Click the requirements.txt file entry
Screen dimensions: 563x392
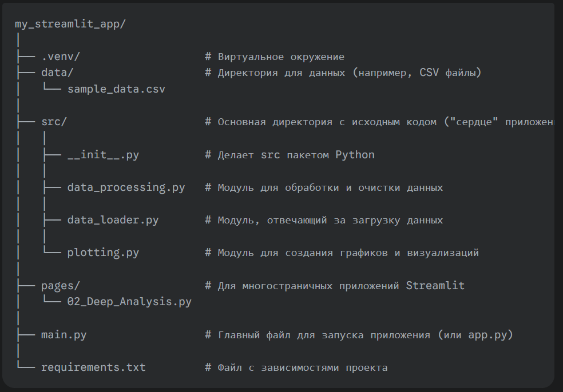point(93,367)
